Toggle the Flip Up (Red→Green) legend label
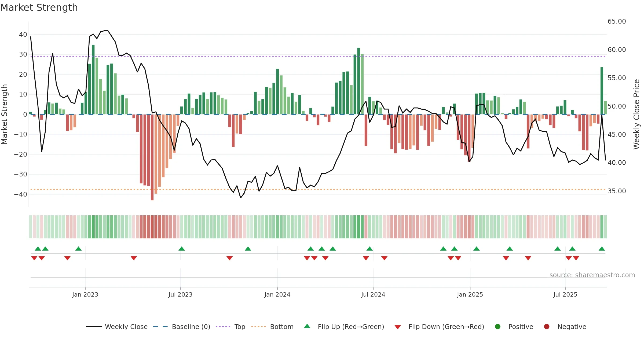The width and height of the screenshot is (644, 362). coord(351,327)
